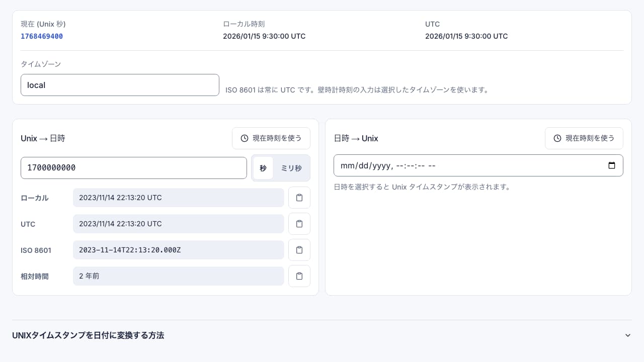Image resolution: width=644 pixels, height=362 pixels.
Task: Select the relative time value 2 年前
Action: tap(179, 276)
